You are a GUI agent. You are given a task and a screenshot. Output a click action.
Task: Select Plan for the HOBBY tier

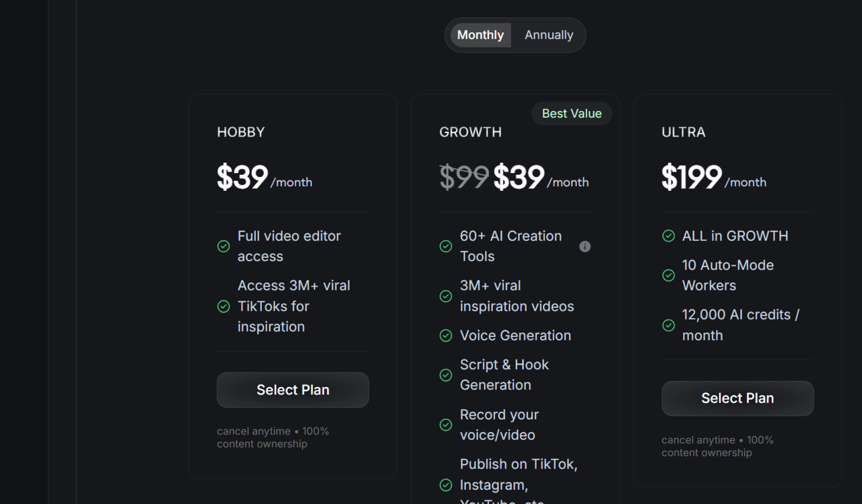tap(292, 390)
